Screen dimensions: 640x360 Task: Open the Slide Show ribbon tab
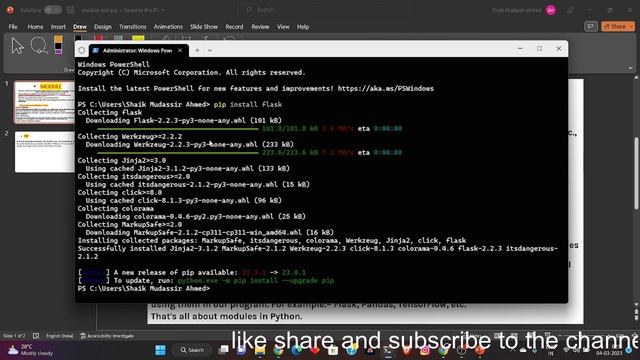pyautogui.click(x=204, y=27)
